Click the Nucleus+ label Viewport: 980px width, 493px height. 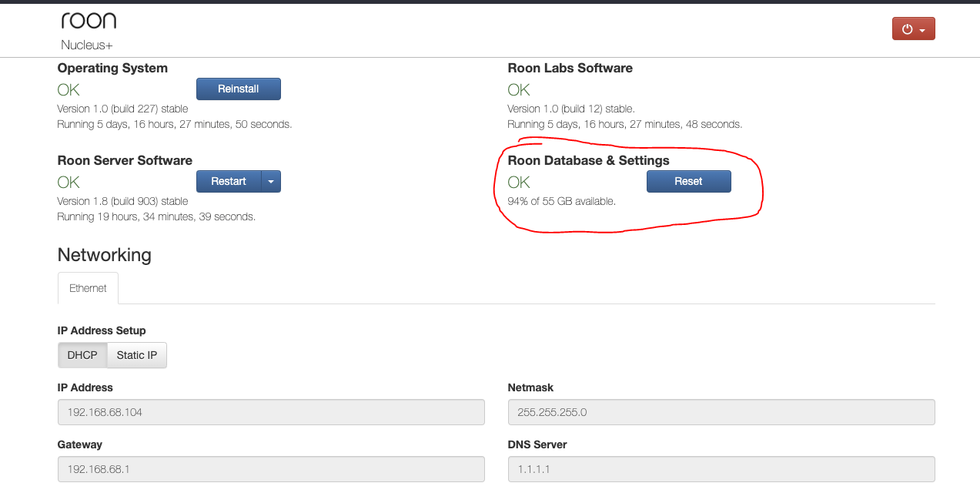[86, 45]
